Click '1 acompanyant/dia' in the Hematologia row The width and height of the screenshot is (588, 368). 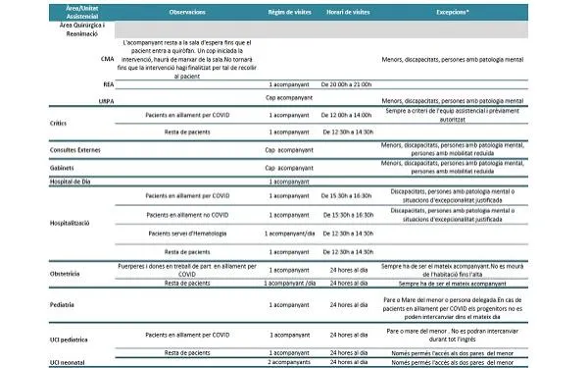[289, 234]
